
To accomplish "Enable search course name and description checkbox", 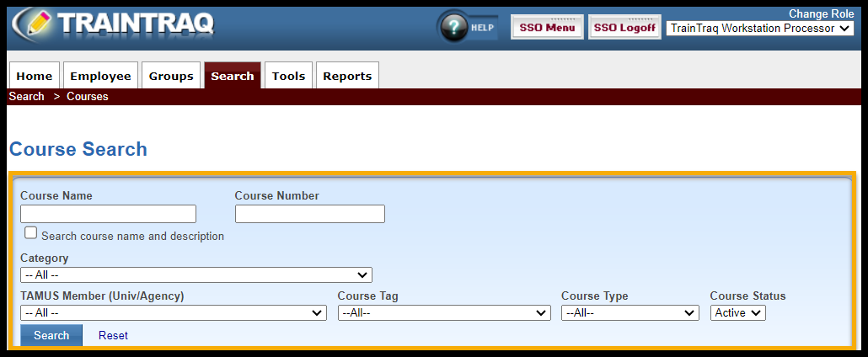I will click(x=31, y=233).
